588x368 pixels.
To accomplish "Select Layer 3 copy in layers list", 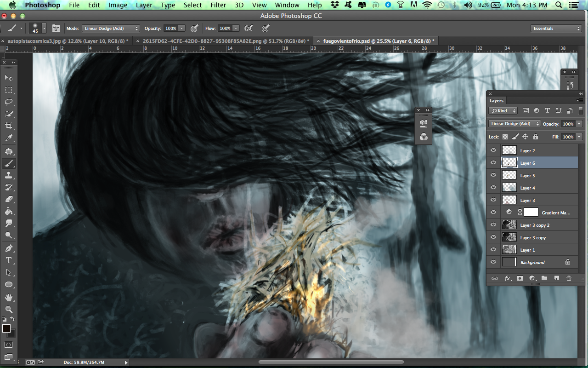I will pos(532,237).
